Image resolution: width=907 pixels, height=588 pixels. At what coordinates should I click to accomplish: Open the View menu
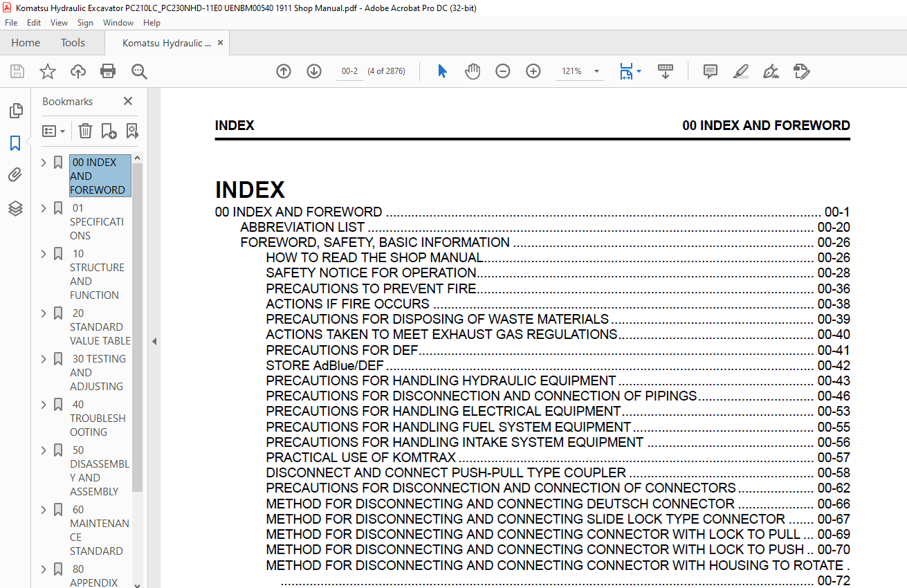[x=59, y=23]
